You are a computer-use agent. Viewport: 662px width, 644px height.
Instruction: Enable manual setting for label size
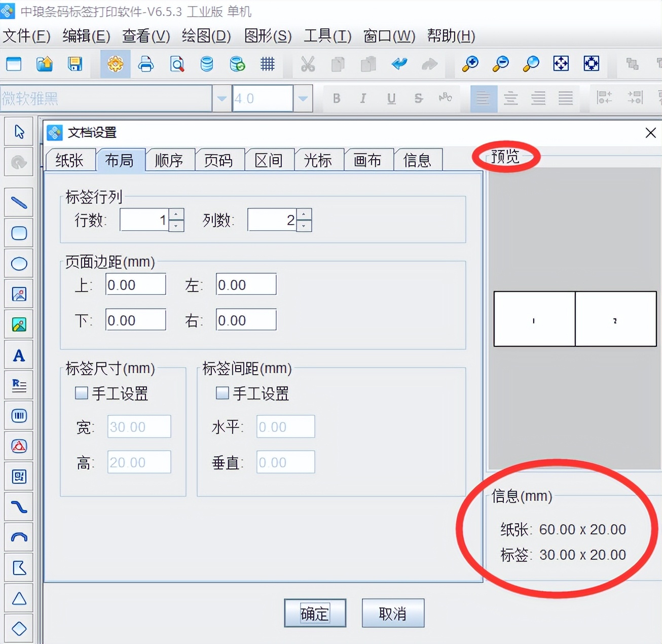[x=81, y=393]
